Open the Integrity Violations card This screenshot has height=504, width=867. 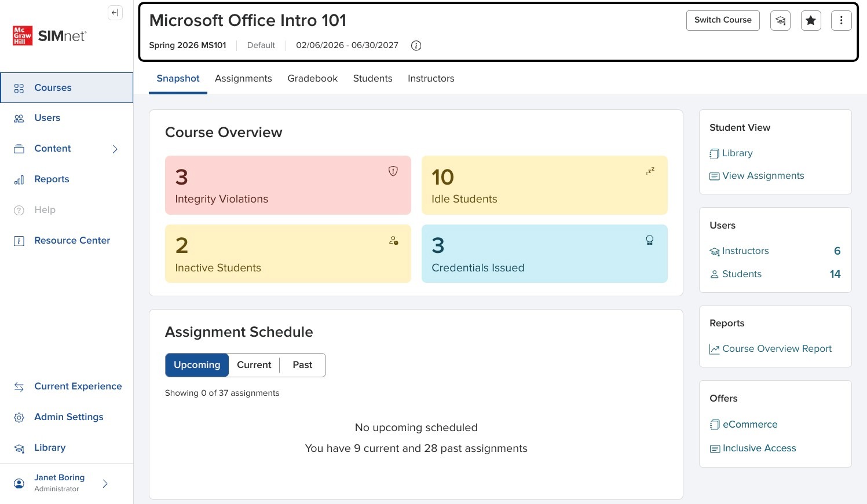288,185
